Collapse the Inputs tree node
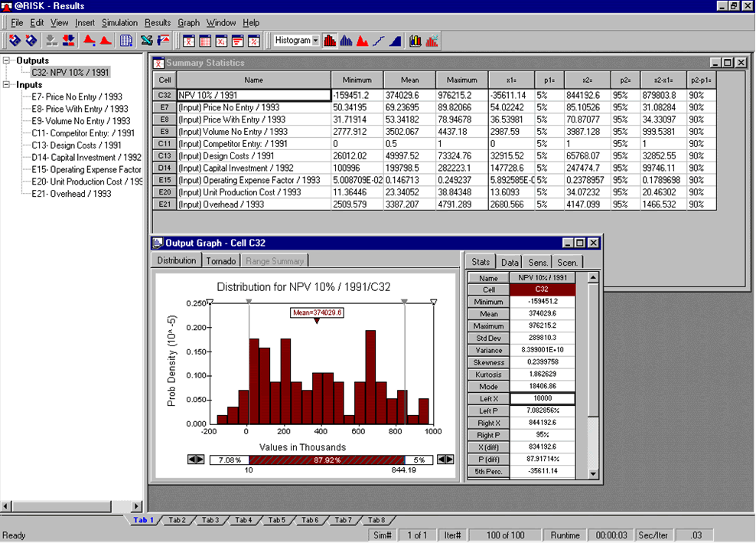Image resolution: width=756 pixels, height=543 pixels. (x=7, y=85)
